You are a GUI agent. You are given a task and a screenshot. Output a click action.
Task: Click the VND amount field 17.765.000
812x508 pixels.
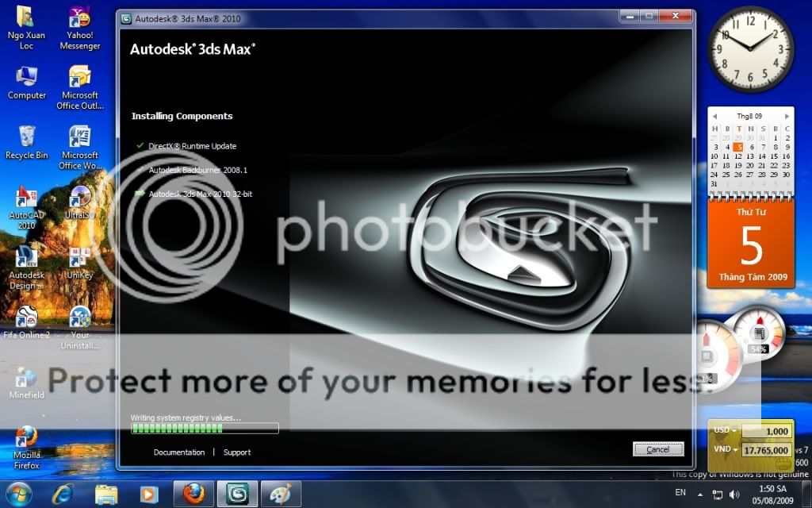pos(766,450)
